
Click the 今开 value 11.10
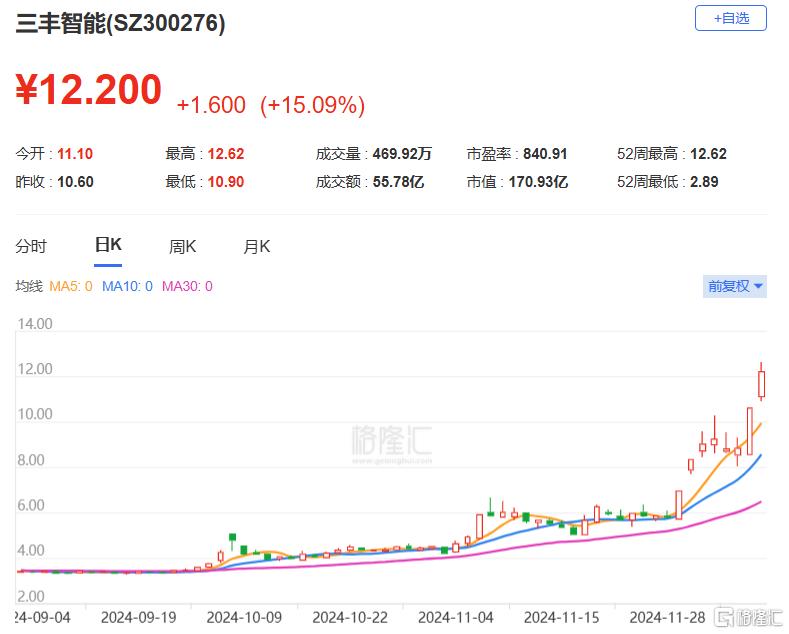75,153
